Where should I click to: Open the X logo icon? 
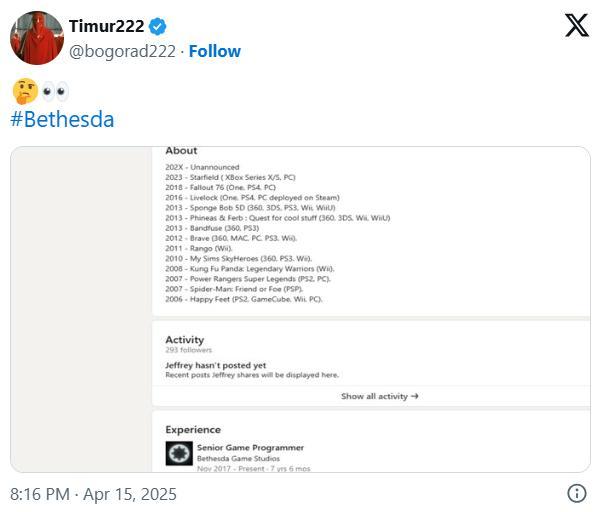(x=577, y=25)
